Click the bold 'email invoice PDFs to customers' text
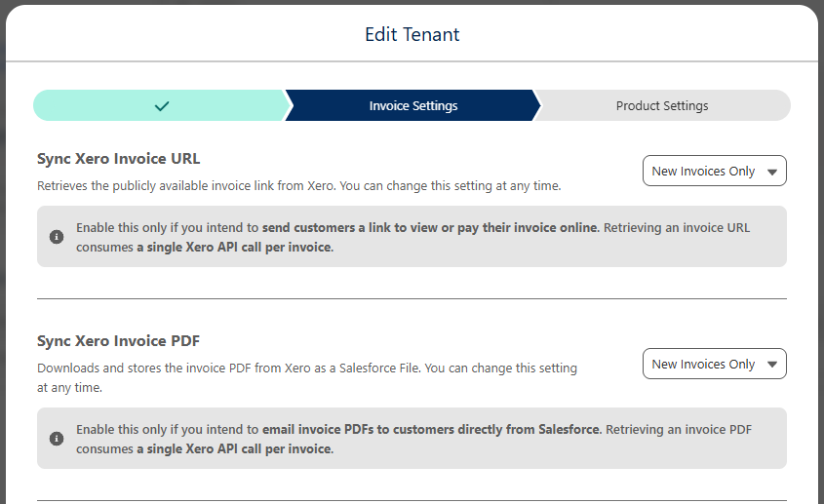Viewport: 824px width, 504px height. 431,429
